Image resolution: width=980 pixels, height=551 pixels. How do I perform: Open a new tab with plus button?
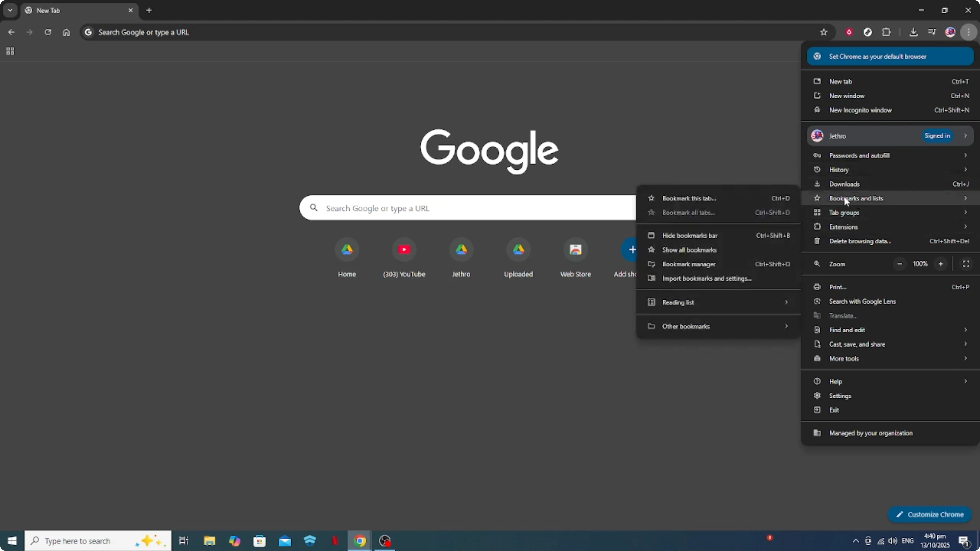[x=149, y=10]
